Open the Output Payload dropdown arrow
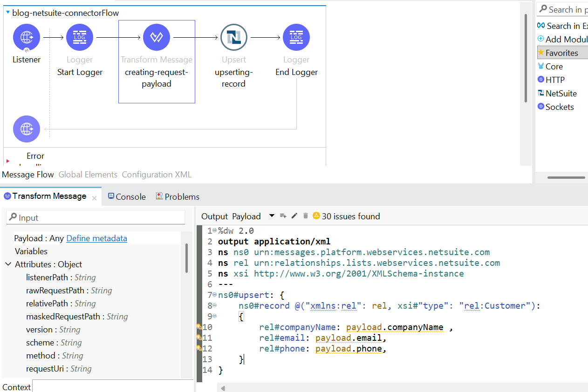588x392 pixels. [x=272, y=216]
